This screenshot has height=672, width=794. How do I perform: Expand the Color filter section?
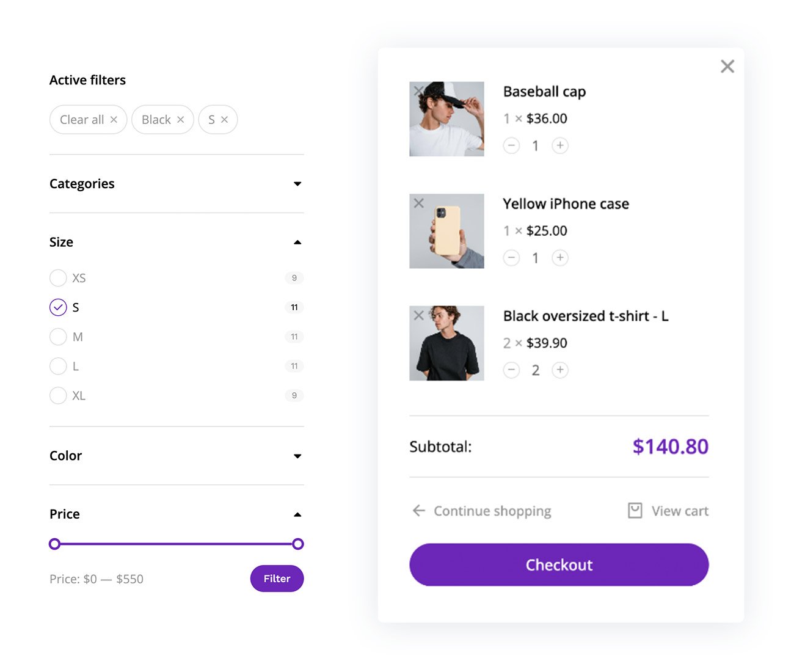pos(297,456)
